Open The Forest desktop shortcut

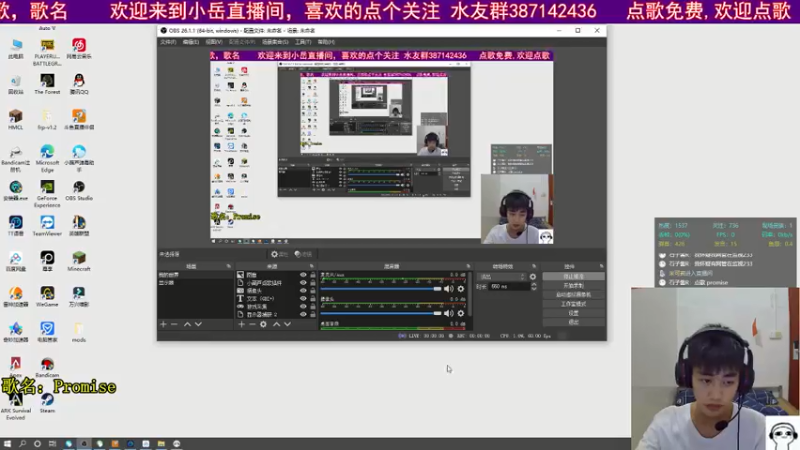[x=47, y=84]
